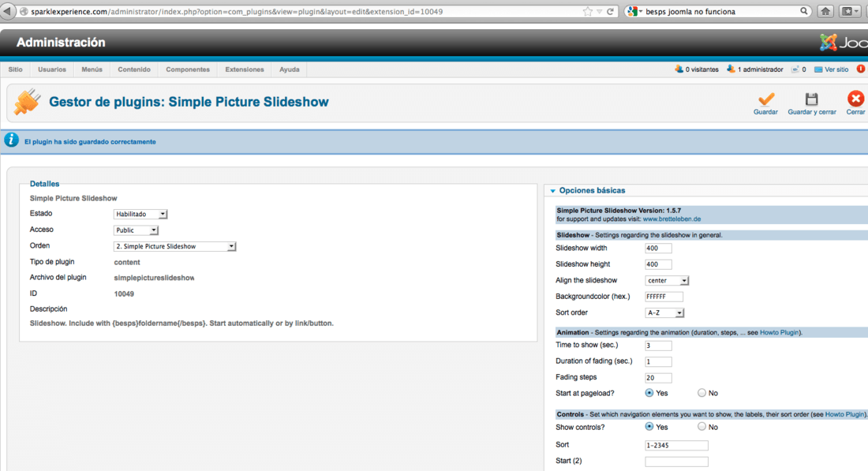Open the Sitio menu

[16, 69]
